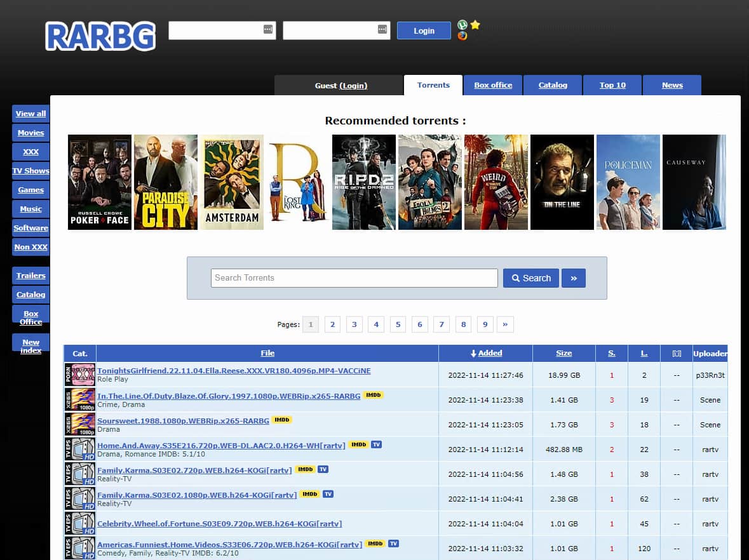
Task: Click the TV badge on Home.And.Away row
Action: click(x=377, y=444)
